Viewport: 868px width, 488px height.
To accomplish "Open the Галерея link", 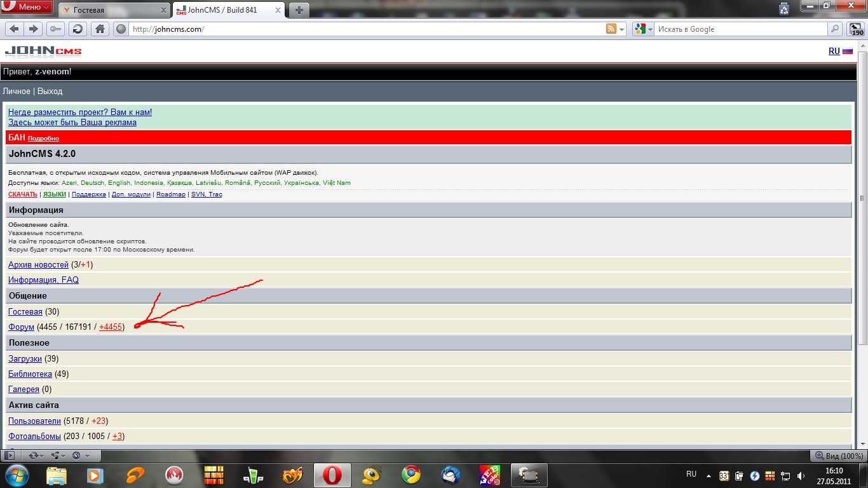I will pos(24,389).
